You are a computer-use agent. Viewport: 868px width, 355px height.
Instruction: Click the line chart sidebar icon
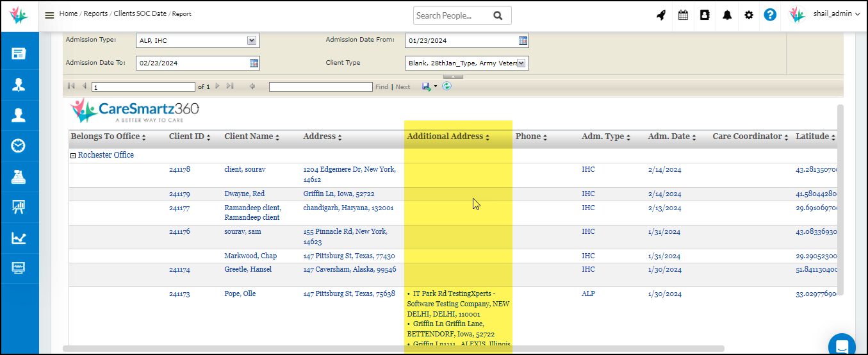19,238
